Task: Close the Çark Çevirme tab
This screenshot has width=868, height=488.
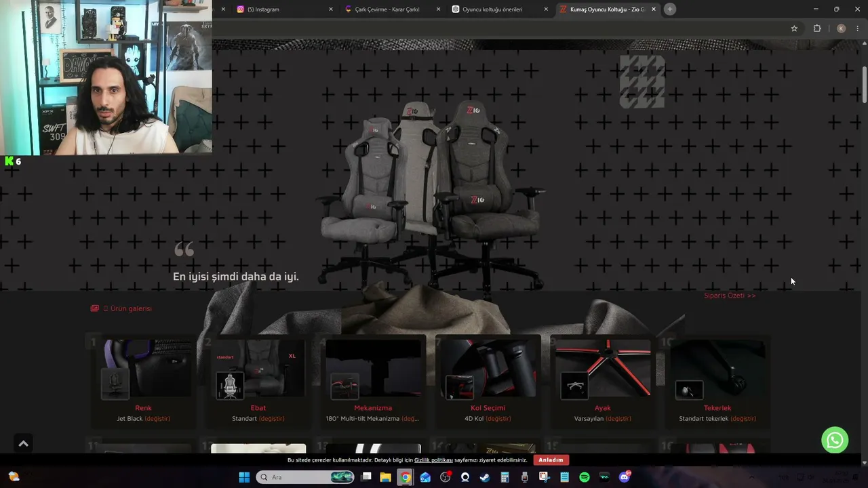Action: point(438,9)
